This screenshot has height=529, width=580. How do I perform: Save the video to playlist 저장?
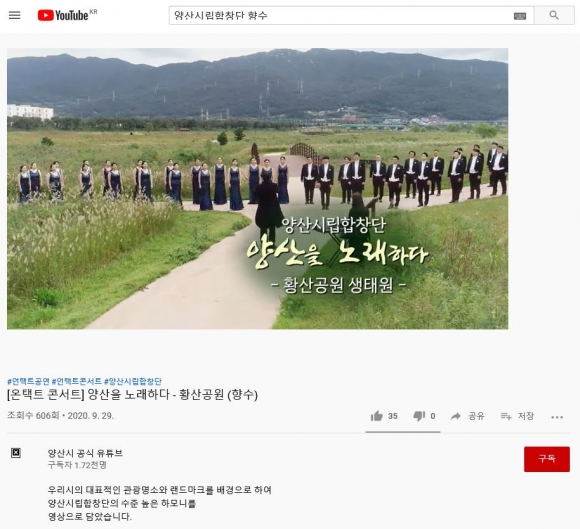click(x=517, y=416)
